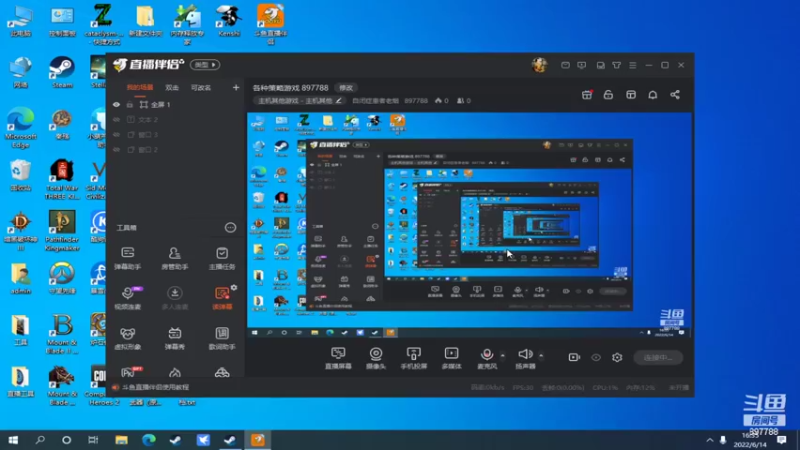Click the taskbar search magnifier

(40, 440)
